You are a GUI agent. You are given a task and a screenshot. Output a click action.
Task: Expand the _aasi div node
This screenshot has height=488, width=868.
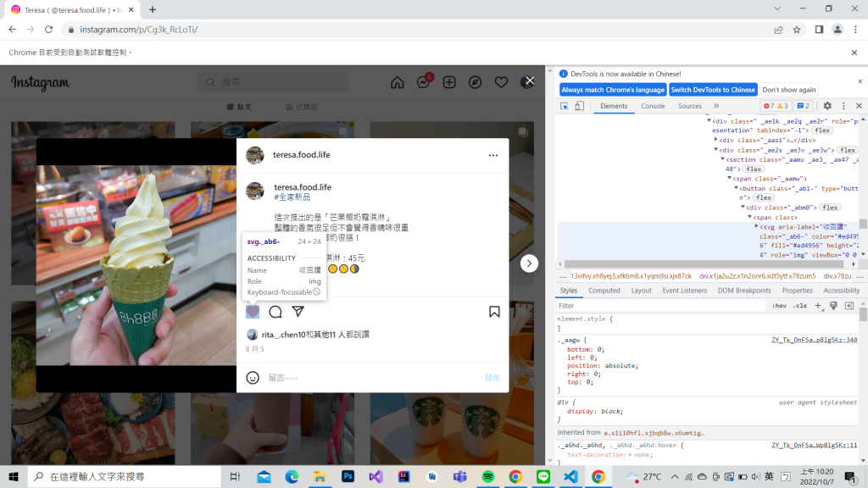(x=715, y=140)
